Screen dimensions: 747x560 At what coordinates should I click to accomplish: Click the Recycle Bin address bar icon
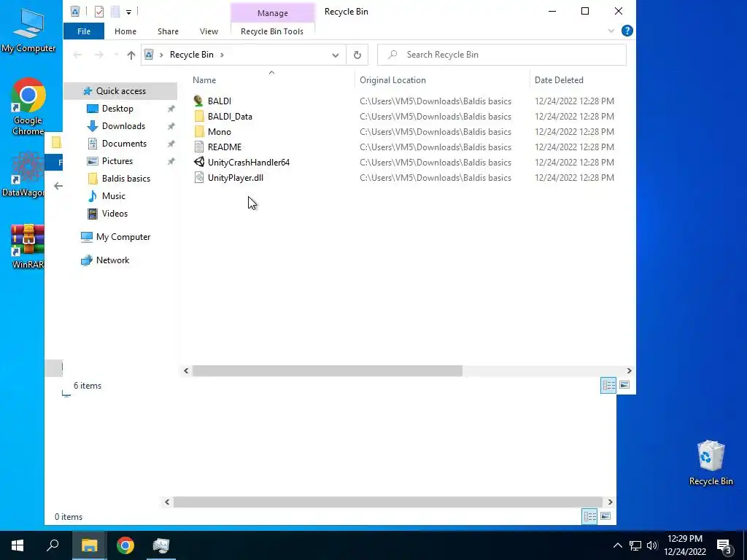tap(149, 55)
